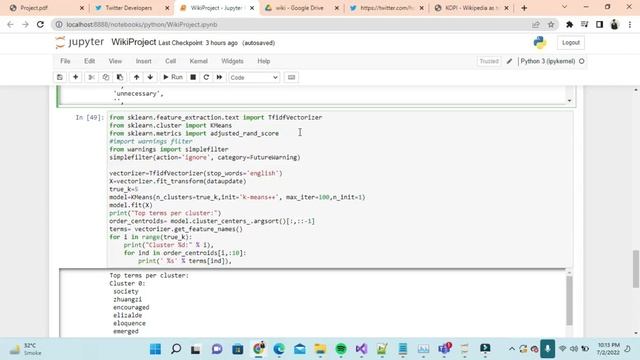Screen dimensions: 640x360
Task: Click the Logout button
Action: [x=571, y=42]
